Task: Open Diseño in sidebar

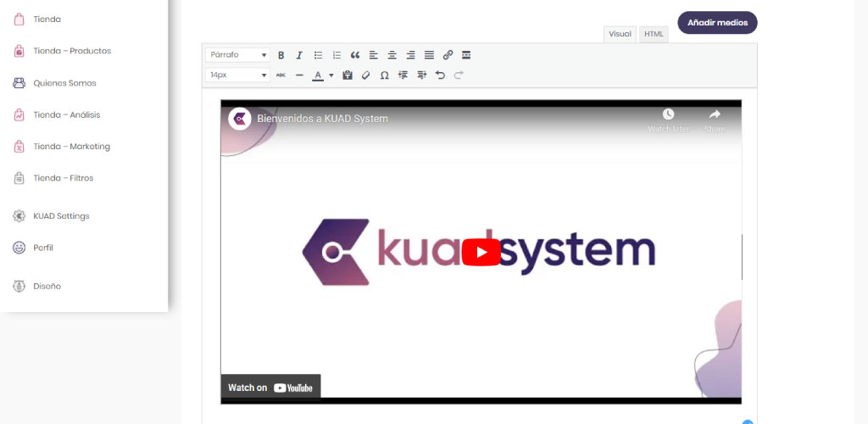Action: (x=47, y=286)
